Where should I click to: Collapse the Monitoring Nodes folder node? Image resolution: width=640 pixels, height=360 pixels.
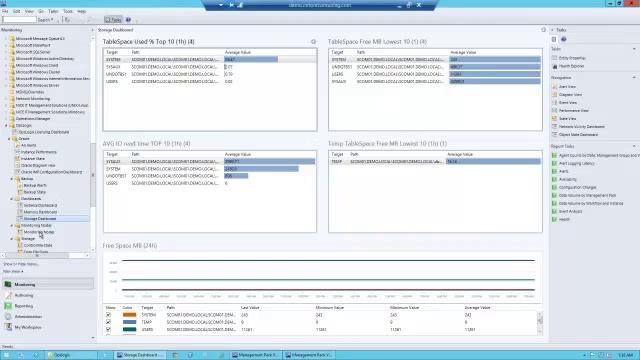[12, 225]
